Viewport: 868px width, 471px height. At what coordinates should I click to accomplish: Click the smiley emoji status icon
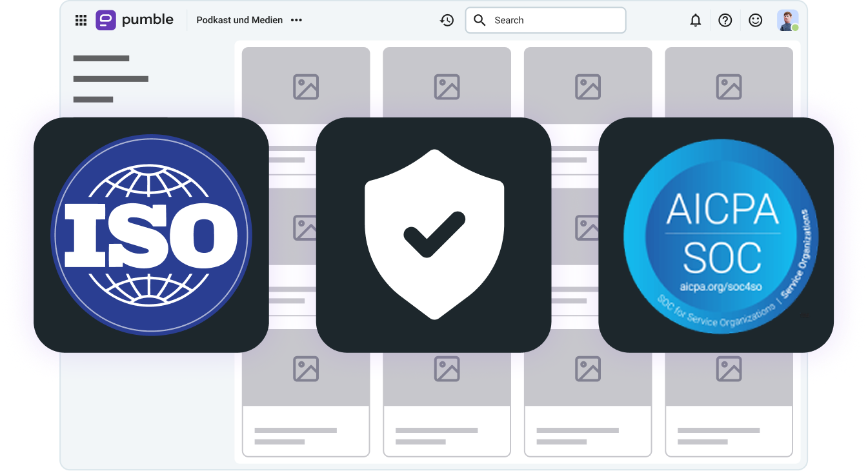tap(755, 21)
